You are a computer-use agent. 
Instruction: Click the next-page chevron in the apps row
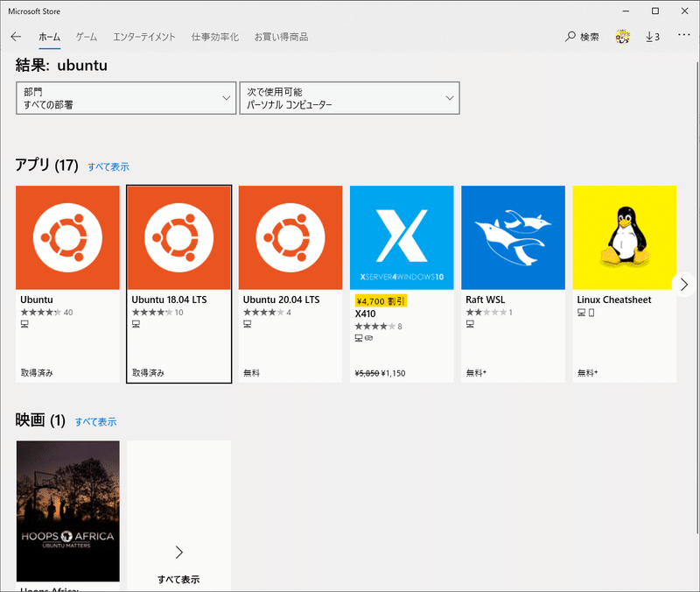point(683,284)
